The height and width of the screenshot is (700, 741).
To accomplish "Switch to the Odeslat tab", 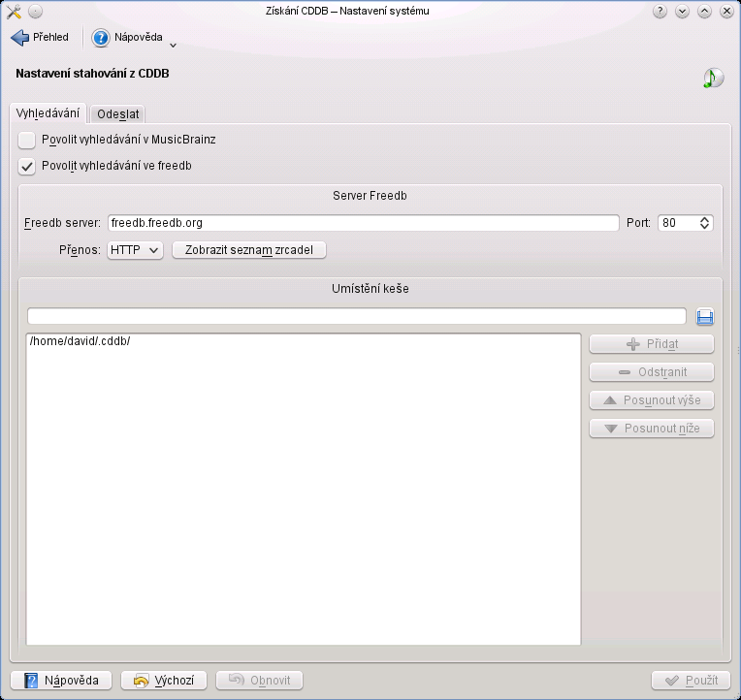I will [x=117, y=114].
